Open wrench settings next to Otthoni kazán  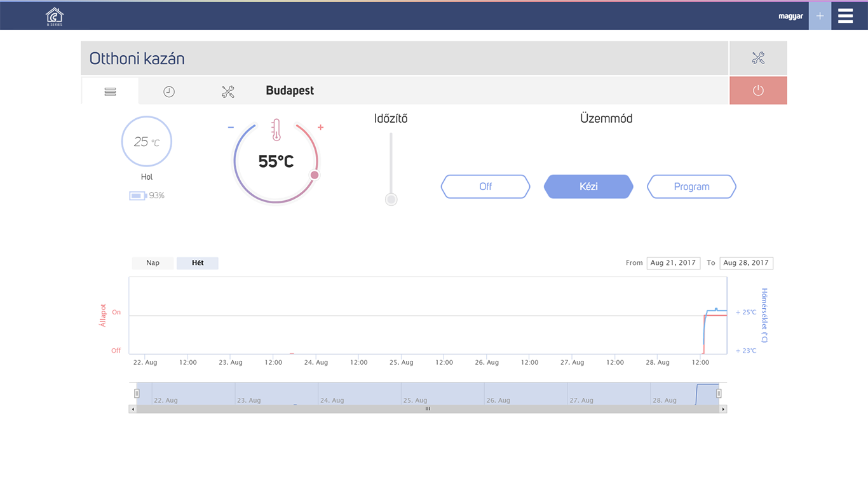coord(758,58)
